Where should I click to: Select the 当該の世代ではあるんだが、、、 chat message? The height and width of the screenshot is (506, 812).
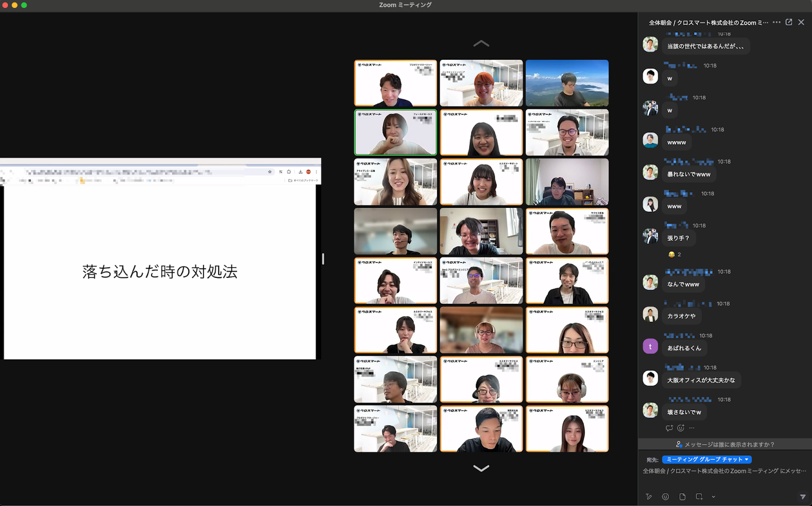coord(705,46)
